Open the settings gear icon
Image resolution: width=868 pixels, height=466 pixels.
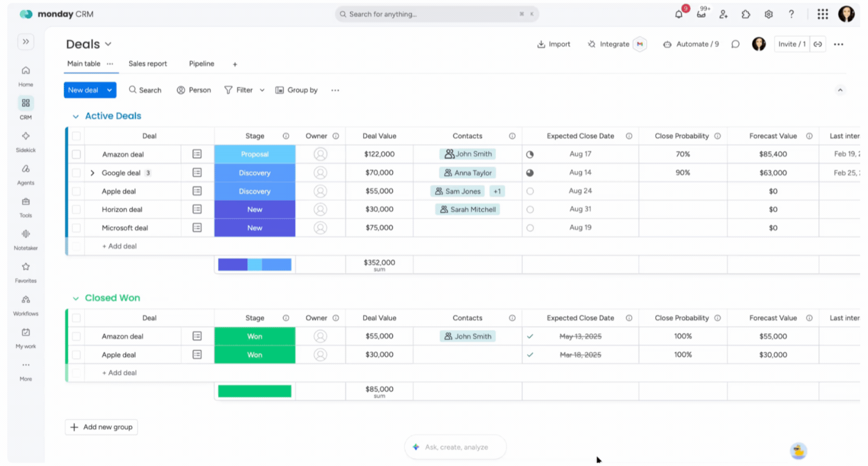[x=769, y=14]
